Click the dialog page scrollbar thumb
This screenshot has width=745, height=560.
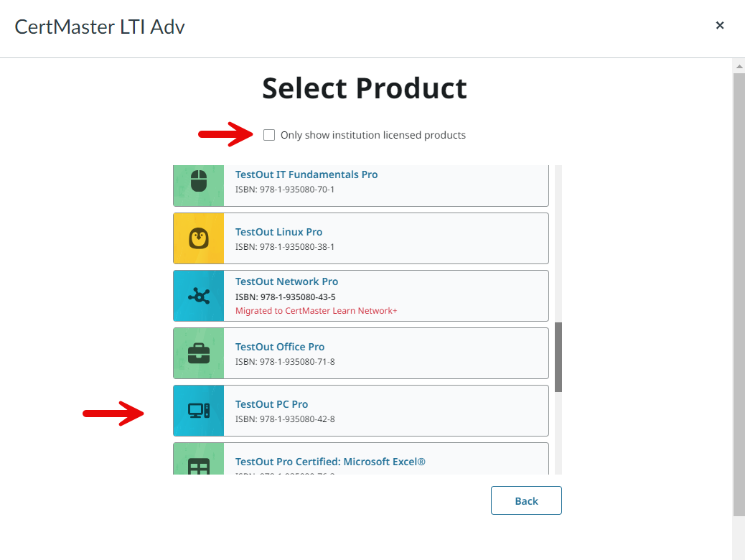click(x=739, y=295)
